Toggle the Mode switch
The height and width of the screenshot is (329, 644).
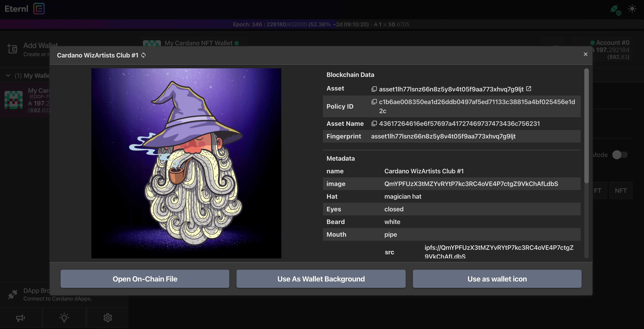(x=620, y=155)
